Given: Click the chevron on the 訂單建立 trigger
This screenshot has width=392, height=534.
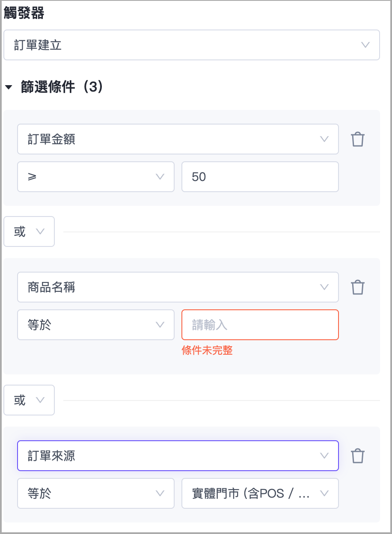Looking at the screenshot, I should [x=365, y=45].
